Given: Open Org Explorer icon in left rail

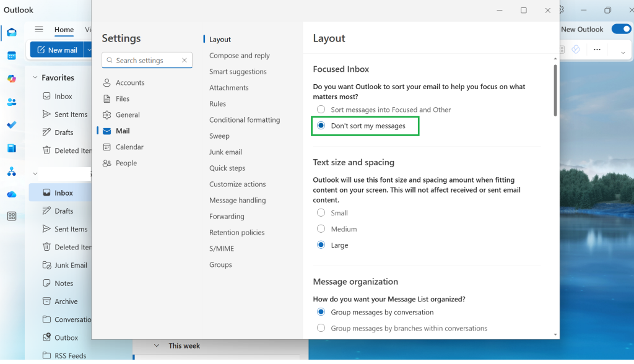Looking at the screenshot, I should 12,171.
